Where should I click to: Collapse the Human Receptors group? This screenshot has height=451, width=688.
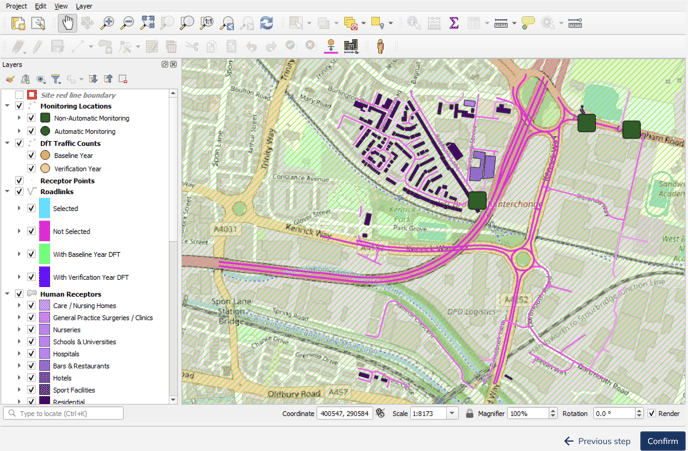pos(8,294)
